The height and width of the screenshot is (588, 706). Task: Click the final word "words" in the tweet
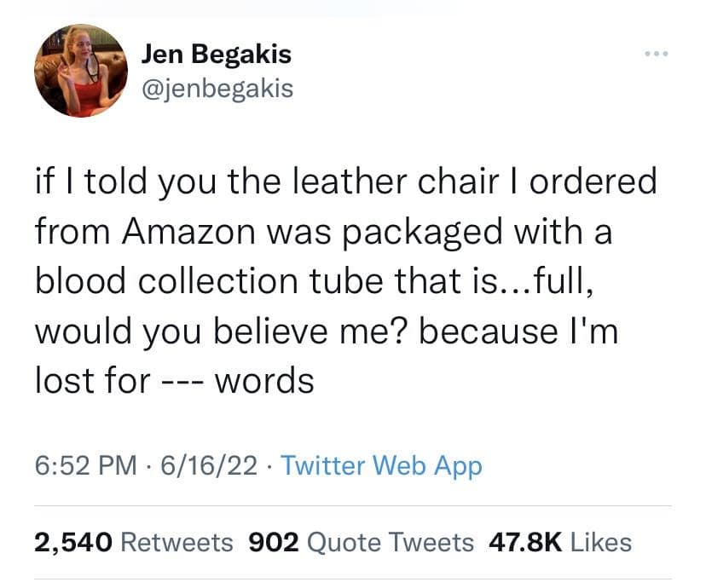pos(264,379)
